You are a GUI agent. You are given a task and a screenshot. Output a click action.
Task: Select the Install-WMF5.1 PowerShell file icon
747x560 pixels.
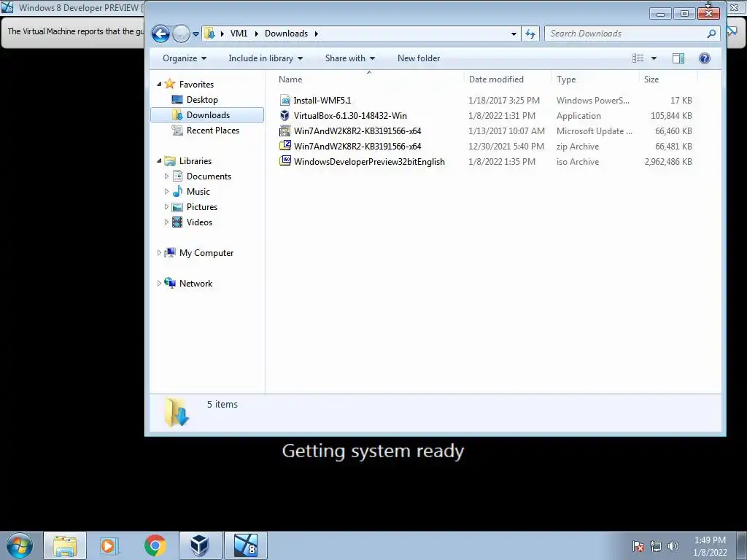tap(285, 100)
